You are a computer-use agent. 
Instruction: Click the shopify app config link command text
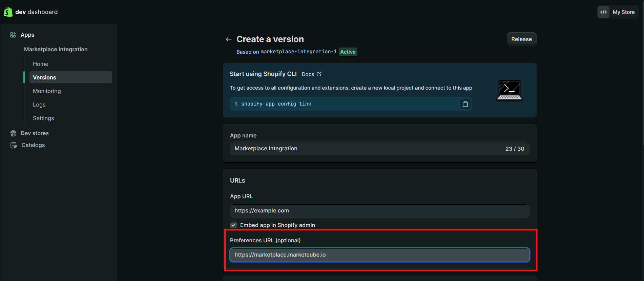(276, 104)
